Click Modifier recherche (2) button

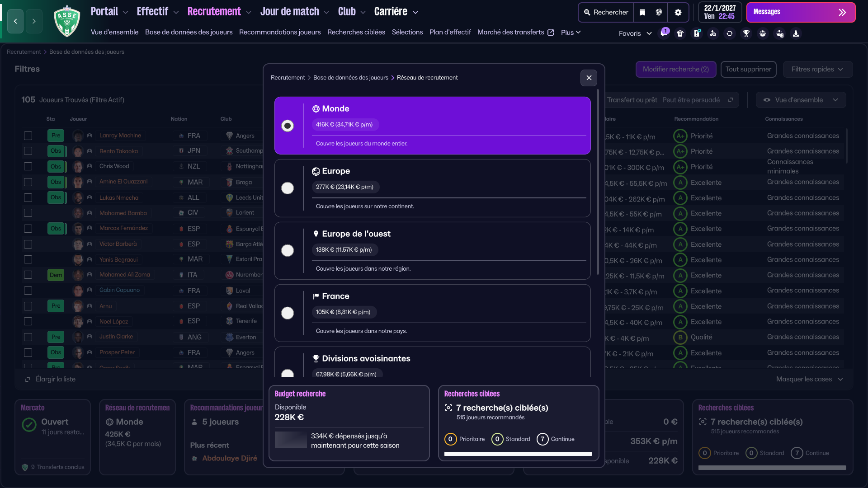[x=675, y=69]
